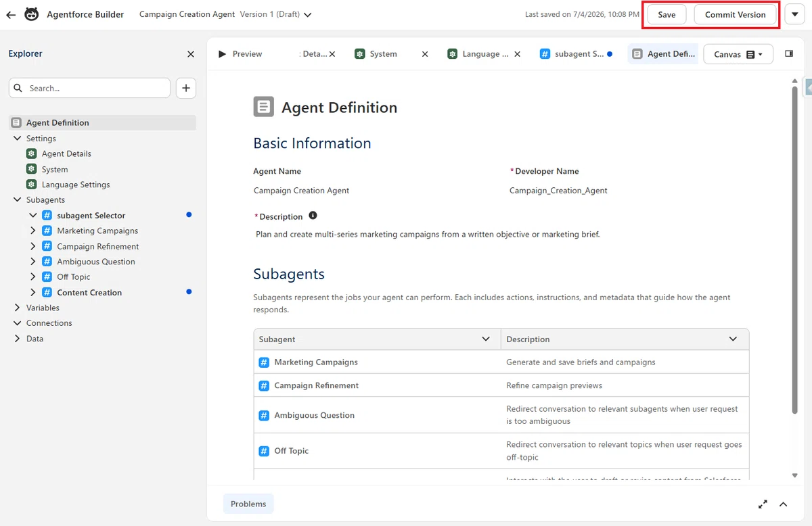Click the Ambiguous Question table row hash icon
Viewport: 812px width, 526px height.
(264, 415)
